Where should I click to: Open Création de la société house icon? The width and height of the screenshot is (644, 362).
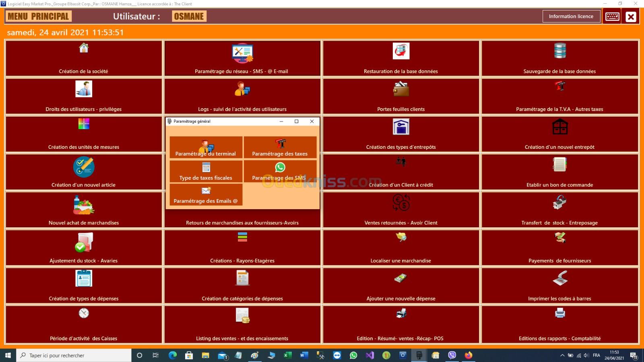84,48
